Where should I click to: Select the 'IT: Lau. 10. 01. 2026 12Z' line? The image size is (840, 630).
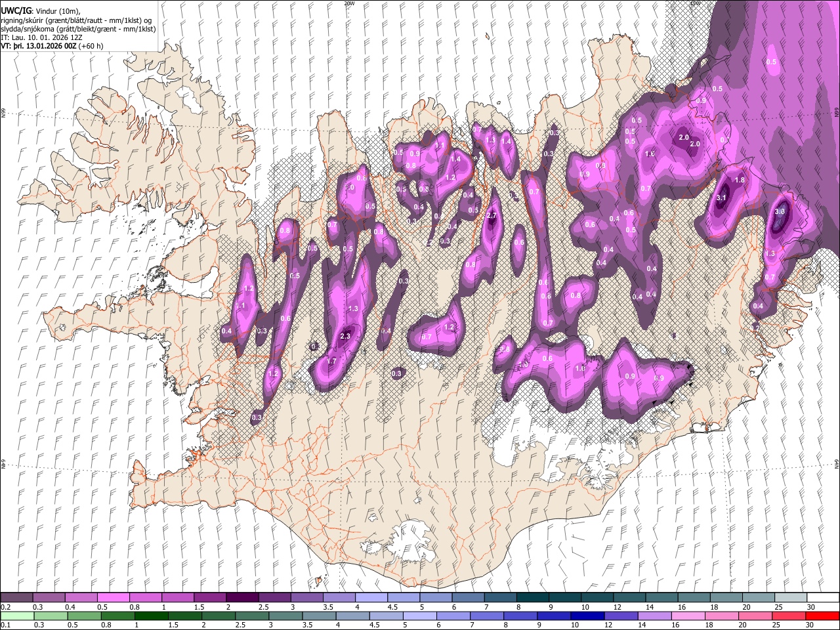pyautogui.click(x=42, y=37)
